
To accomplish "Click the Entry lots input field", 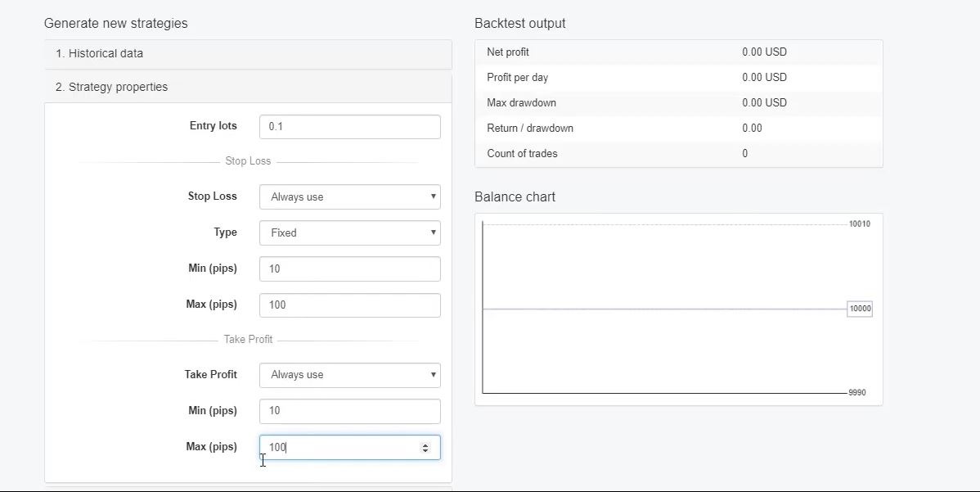I will (349, 127).
